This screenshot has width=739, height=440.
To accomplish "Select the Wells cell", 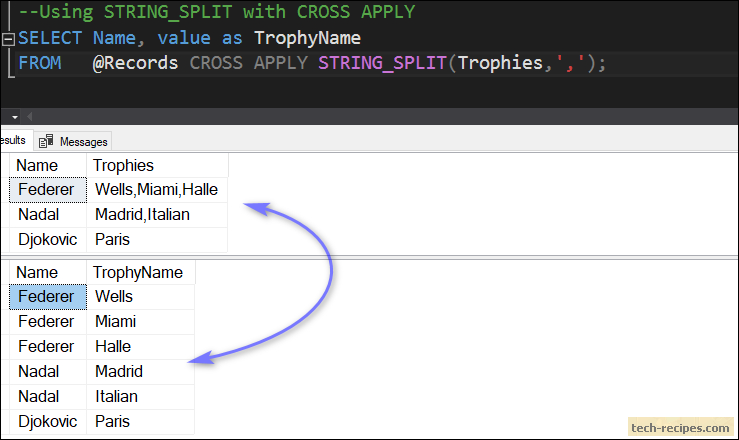I will point(141,297).
